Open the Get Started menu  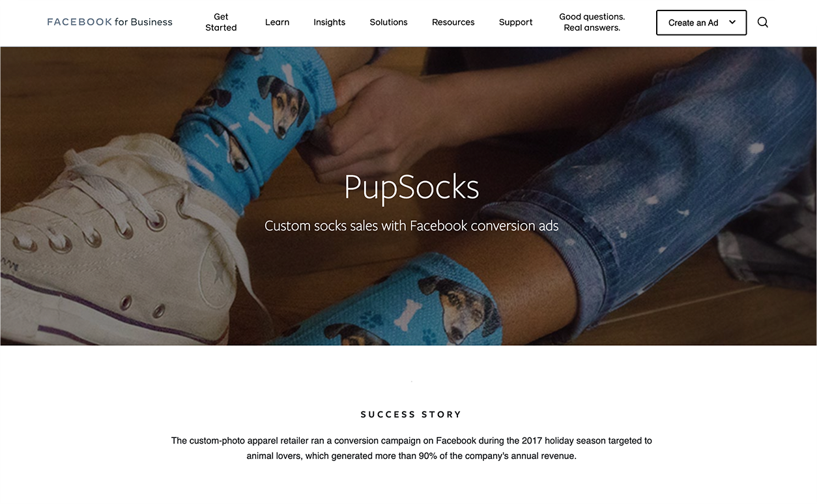point(221,22)
